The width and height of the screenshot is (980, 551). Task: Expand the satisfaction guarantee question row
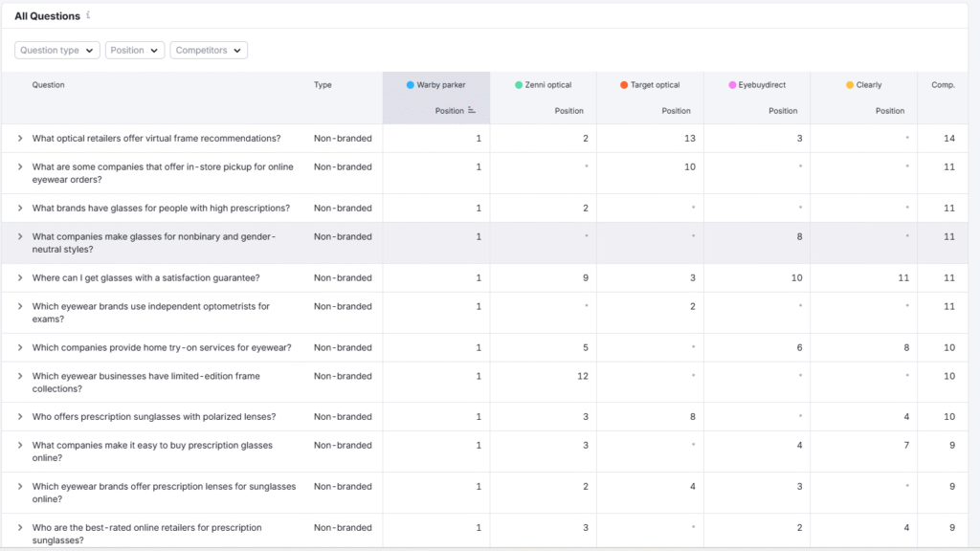coord(20,278)
